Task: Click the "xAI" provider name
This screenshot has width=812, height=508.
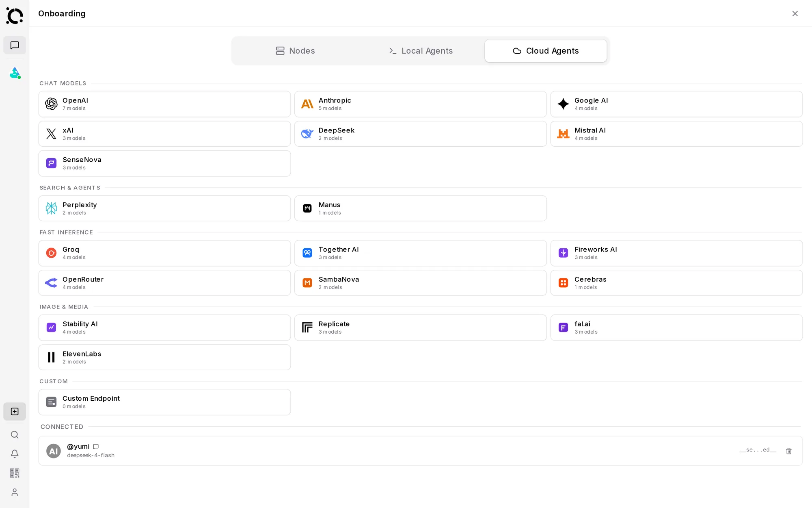Action: (68, 130)
